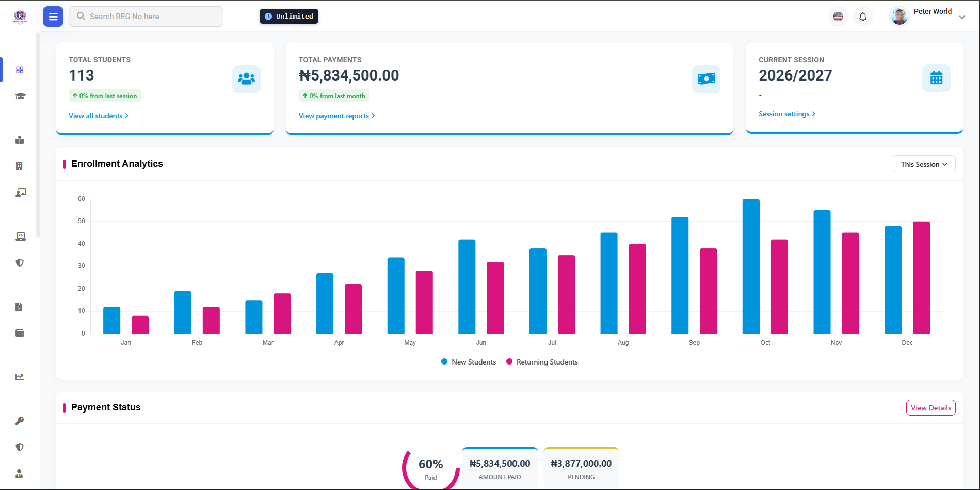Click the Unlimited clock badge
980x490 pixels.
289,17
